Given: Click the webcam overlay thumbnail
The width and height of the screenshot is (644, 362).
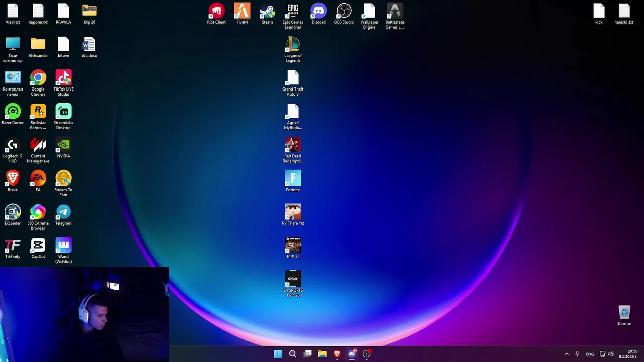Looking at the screenshot, I should 84,314.
